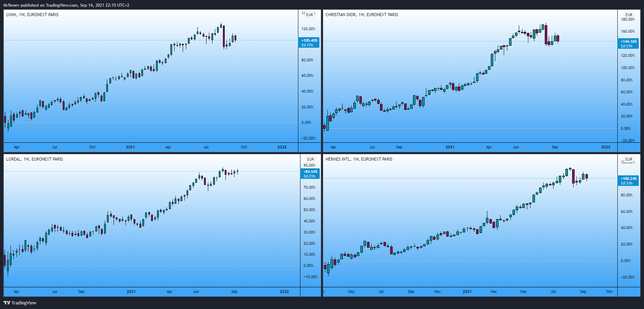Click the 0.00% axis label on LVMH chart
Viewport: 644px width, 309px height.
pos(306,123)
